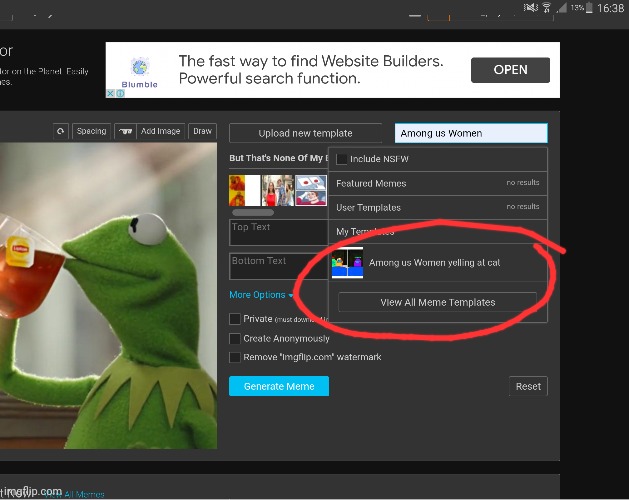The height and width of the screenshot is (500, 629).
Task: Check Create Anonymously
Action: (x=235, y=338)
